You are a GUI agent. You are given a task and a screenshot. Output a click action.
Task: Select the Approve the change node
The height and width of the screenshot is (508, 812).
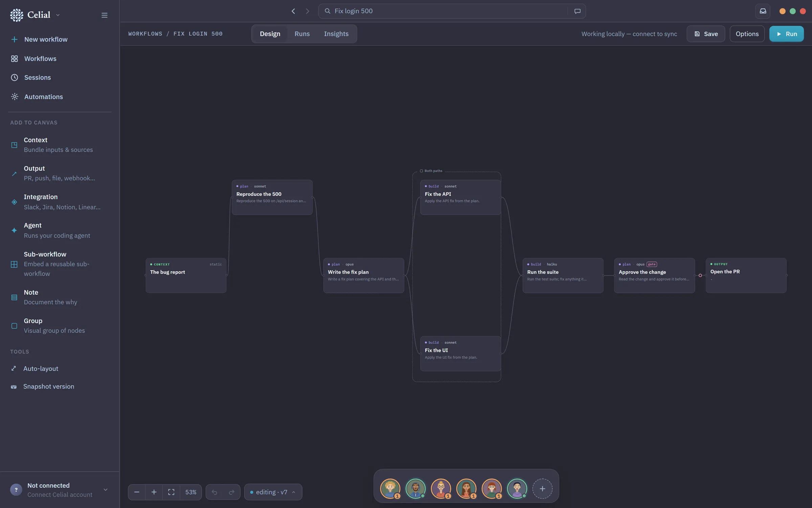[655, 275]
